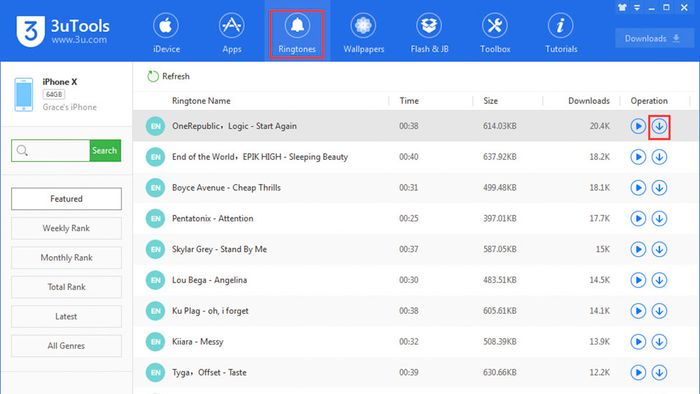
Task: Click the Ringtone Name column header
Action: point(201,101)
